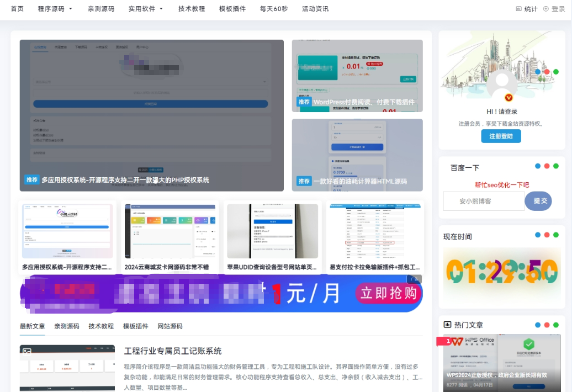This screenshot has width=572, height=392.
Task: Click the 安小熙博客 search input field
Action: [483, 201]
